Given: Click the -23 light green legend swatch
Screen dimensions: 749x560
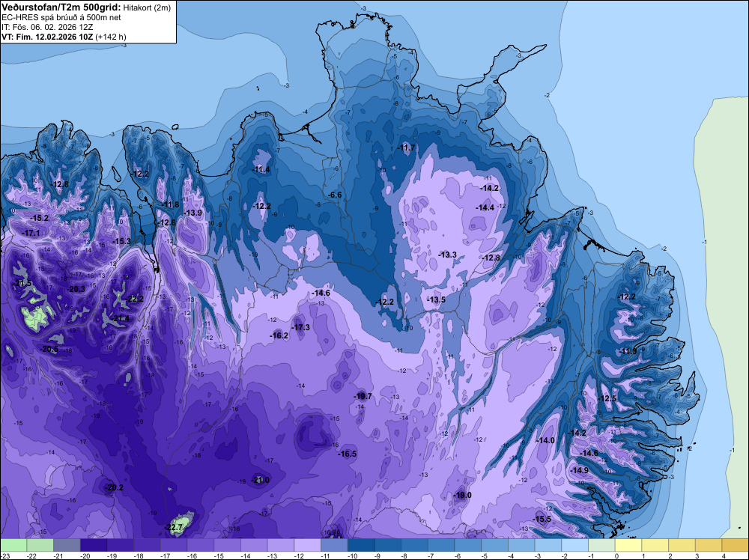Looking at the screenshot, I should (13, 545).
